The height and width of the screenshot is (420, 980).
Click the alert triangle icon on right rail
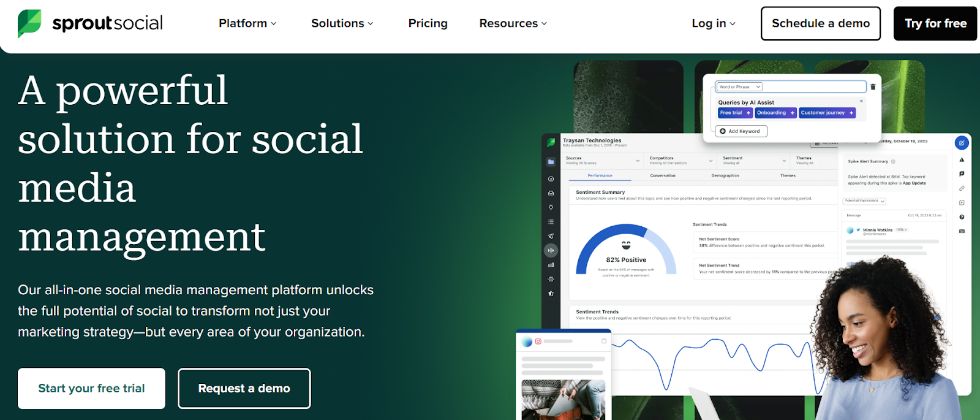pos(962,160)
